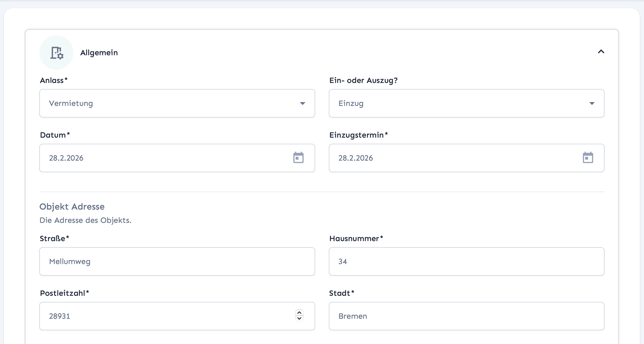Image resolution: width=644 pixels, height=344 pixels.
Task: Click the Anlass field label
Action: pos(52,80)
